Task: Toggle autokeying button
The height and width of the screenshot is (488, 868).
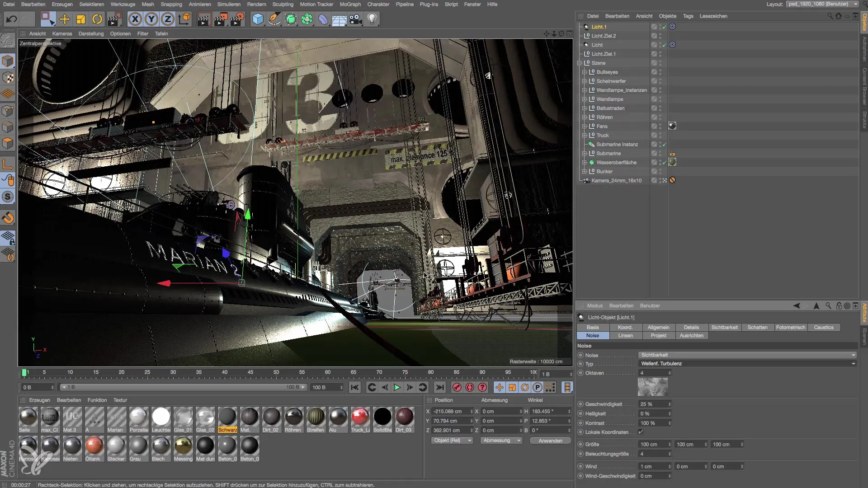Action: click(x=470, y=387)
